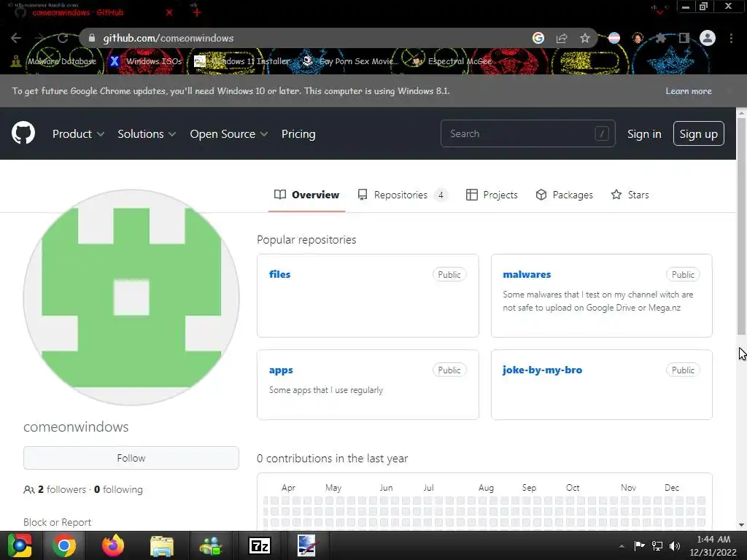The width and height of the screenshot is (747, 560).
Task: Show hidden tray icons arrow
Action: tap(622, 545)
